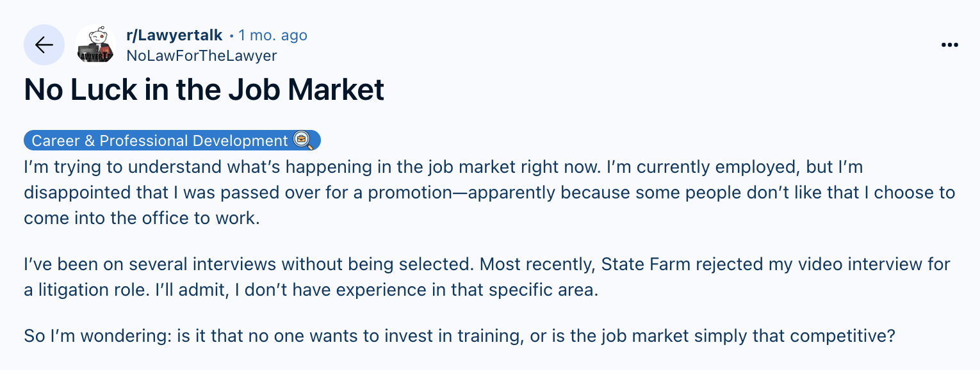Click the r/Lawyertalk subreddit avatar
980x370 pixels.
tap(95, 45)
